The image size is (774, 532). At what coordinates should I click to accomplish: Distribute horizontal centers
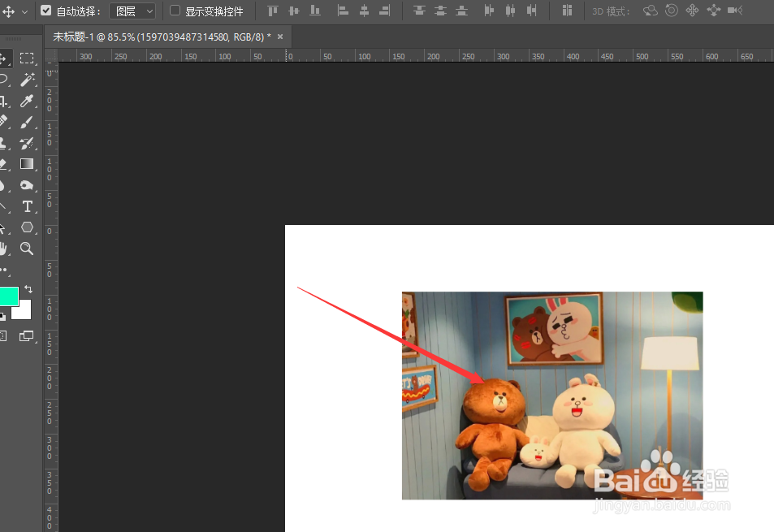[x=510, y=11]
